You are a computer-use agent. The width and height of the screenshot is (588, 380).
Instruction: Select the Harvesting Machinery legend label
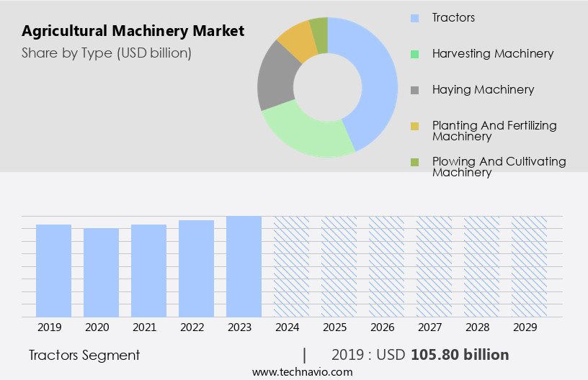[x=493, y=53]
